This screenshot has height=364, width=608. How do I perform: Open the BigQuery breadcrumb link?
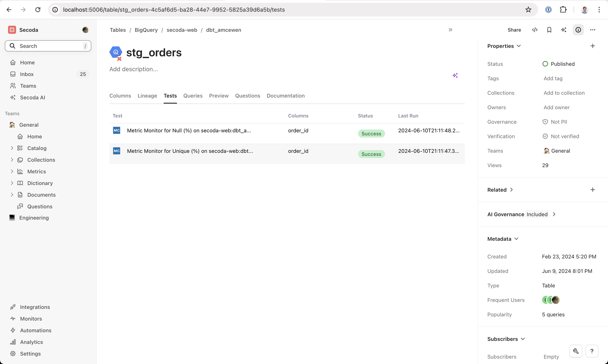click(146, 30)
